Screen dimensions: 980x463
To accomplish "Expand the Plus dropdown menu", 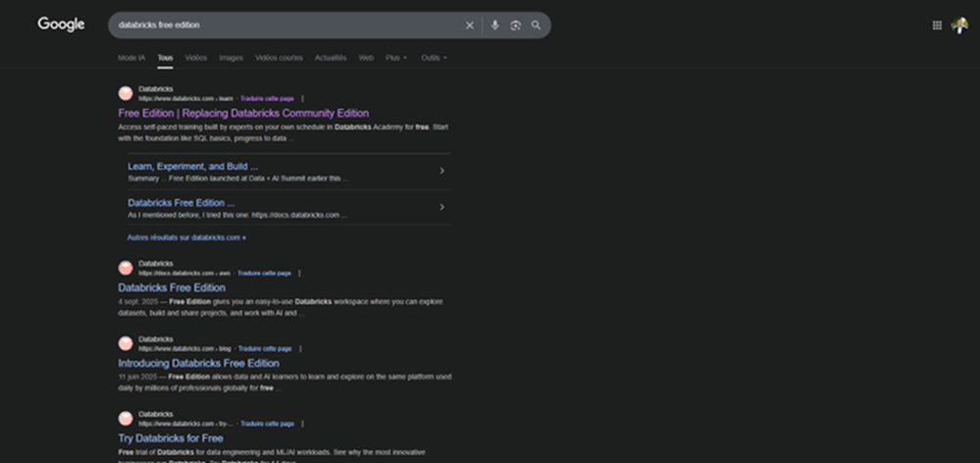I will pyautogui.click(x=395, y=58).
